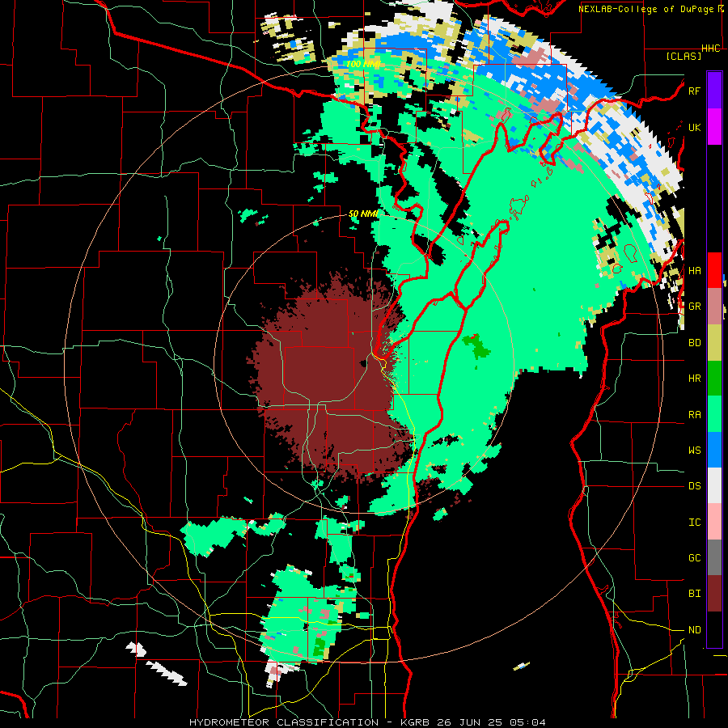Image resolution: width=728 pixels, height=728 pixels.
Task: Click the HHC product label
Action: (x=710, y=49)
